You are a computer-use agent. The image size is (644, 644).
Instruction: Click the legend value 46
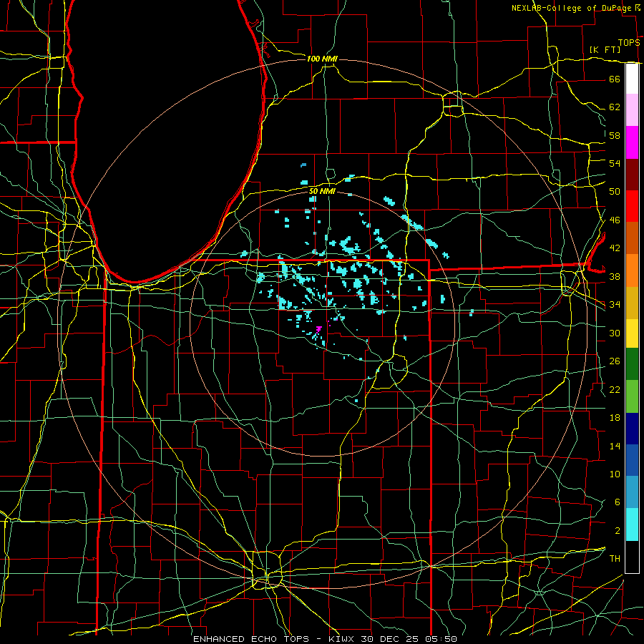coord(615,220)
